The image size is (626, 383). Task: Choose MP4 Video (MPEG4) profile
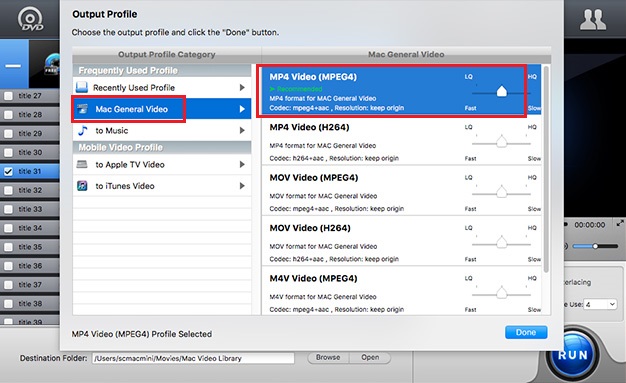[401, 90]
